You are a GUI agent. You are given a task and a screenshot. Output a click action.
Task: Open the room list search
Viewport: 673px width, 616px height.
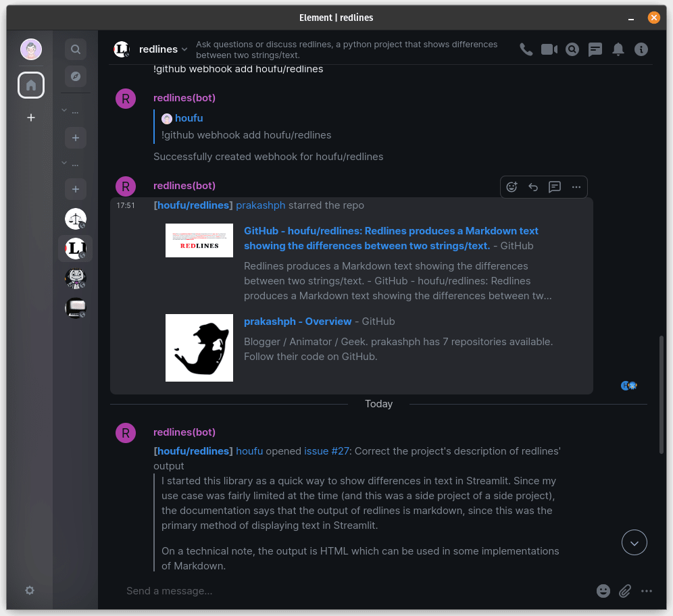76,49
